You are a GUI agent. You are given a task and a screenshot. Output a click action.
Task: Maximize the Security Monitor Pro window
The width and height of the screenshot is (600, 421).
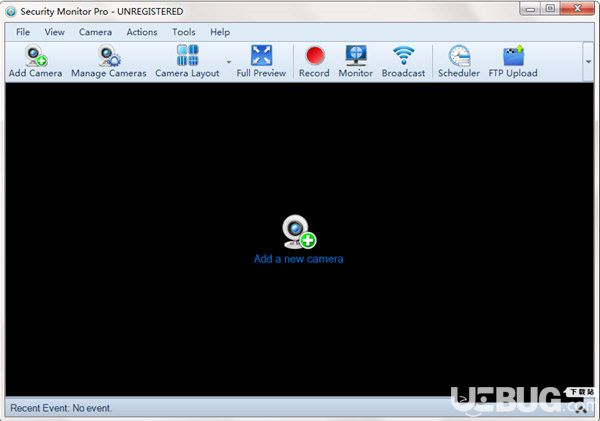(550, 9)
